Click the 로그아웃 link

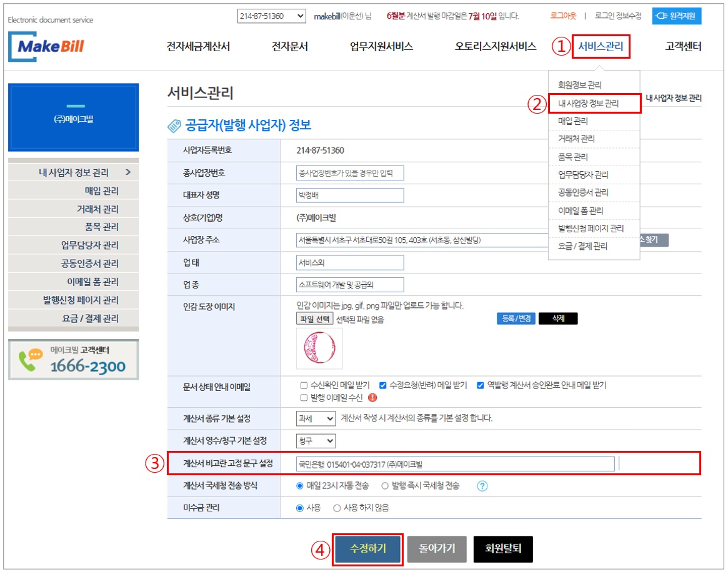tap(563, 16)
